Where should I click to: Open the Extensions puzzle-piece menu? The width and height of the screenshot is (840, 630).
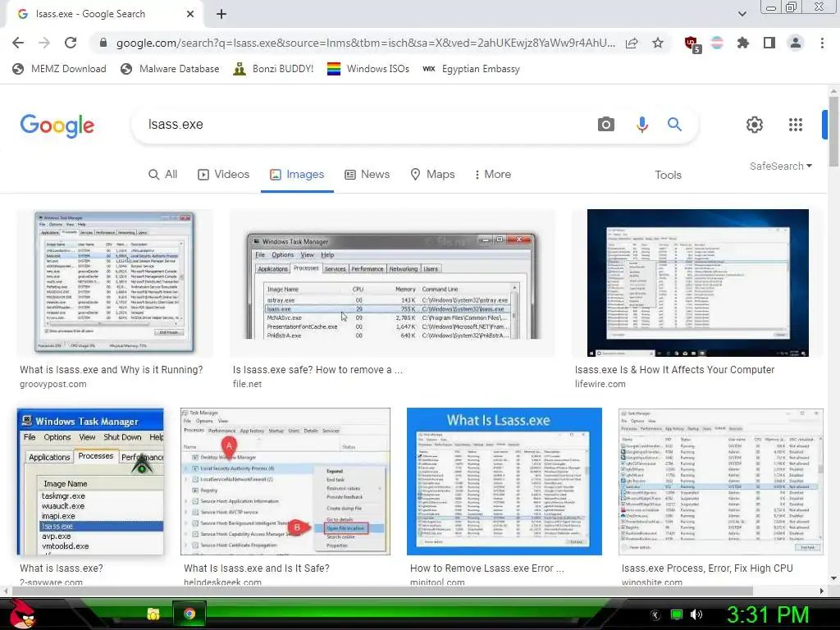743,43
